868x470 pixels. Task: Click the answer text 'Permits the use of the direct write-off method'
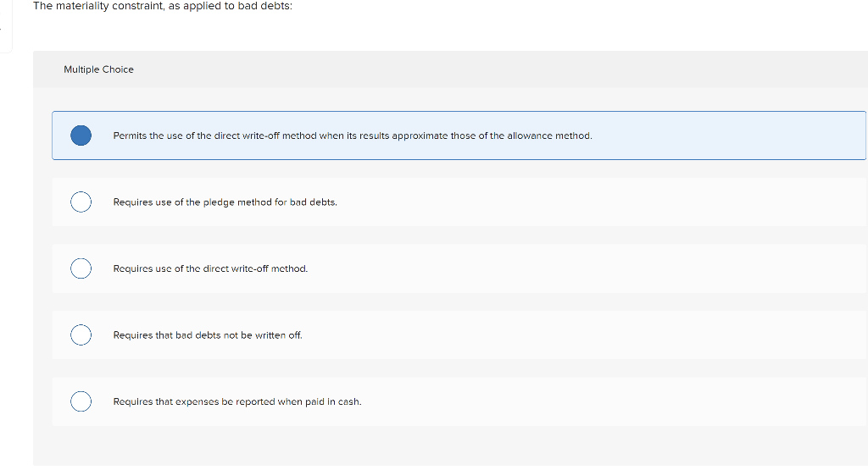(214, 136)
